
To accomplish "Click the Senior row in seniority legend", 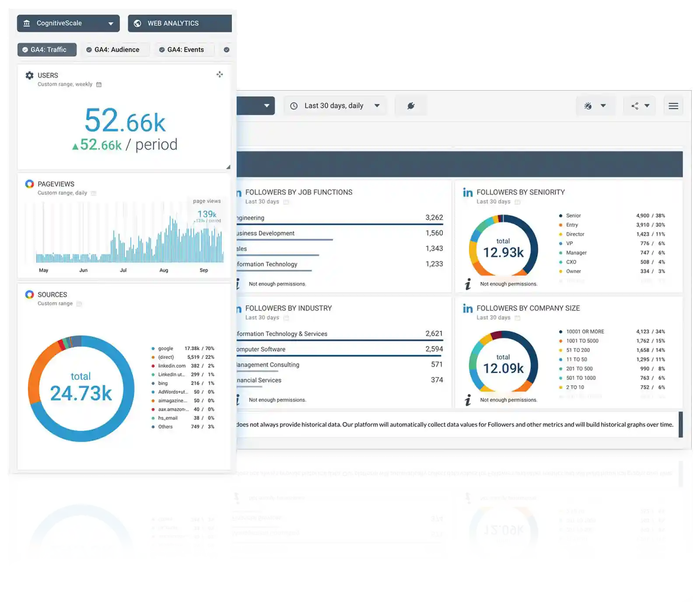I will (612, 215).
